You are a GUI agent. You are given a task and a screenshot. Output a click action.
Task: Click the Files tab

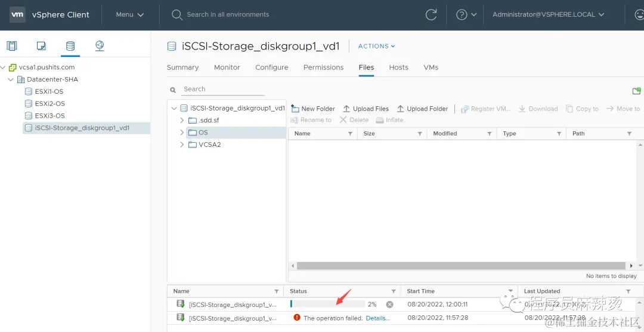tap(366, 67)
